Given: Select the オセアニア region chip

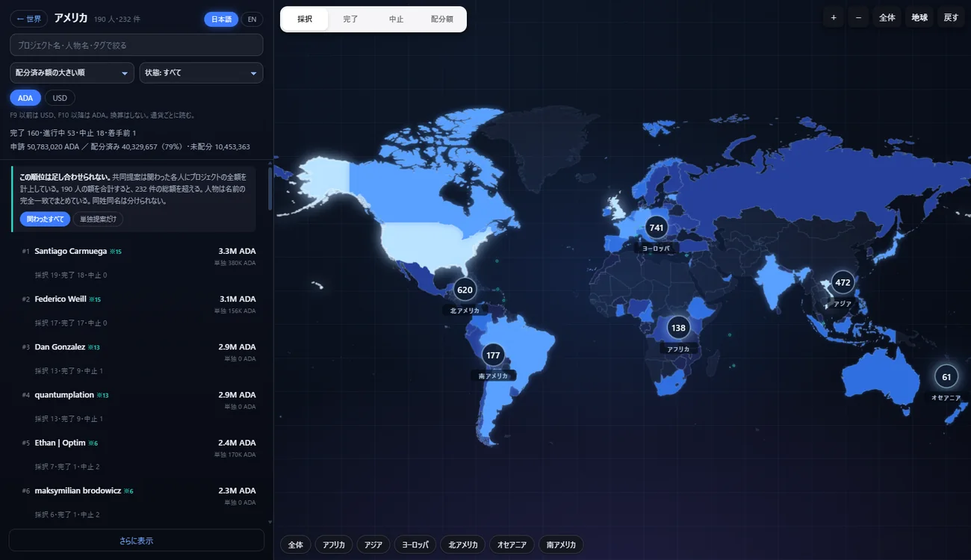Looking at the screenshot, I should (x=512, y=545).
